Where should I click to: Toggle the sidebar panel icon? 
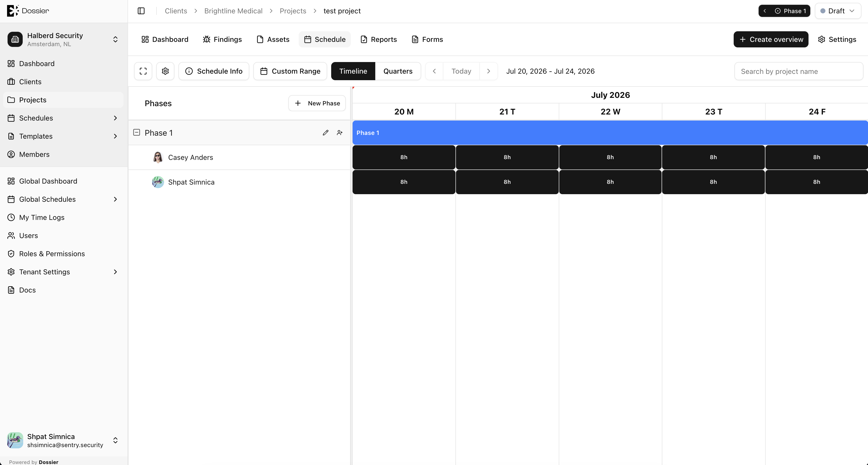coord(141,11)
